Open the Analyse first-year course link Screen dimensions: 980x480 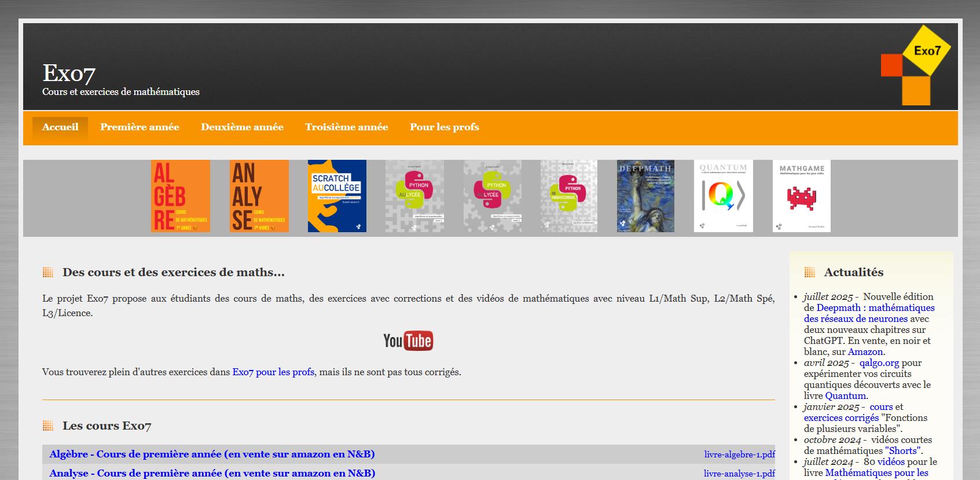click(x=212, y=473)
